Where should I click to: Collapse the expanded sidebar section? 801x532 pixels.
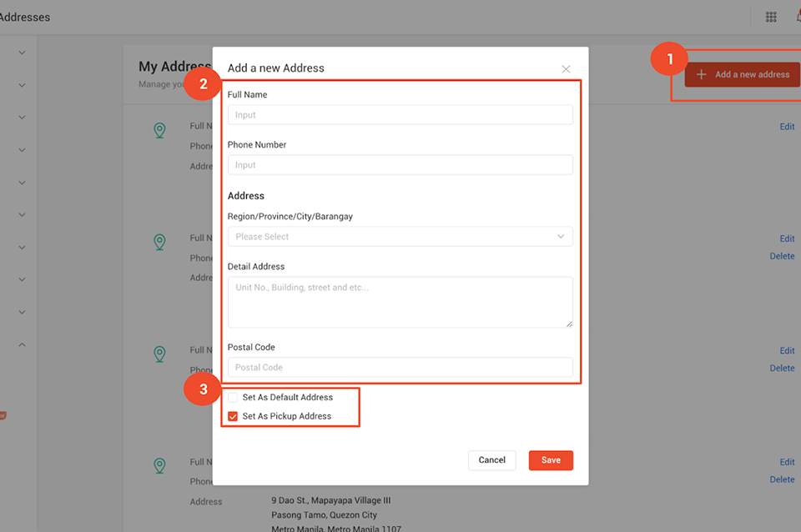[x=21, y=344]
